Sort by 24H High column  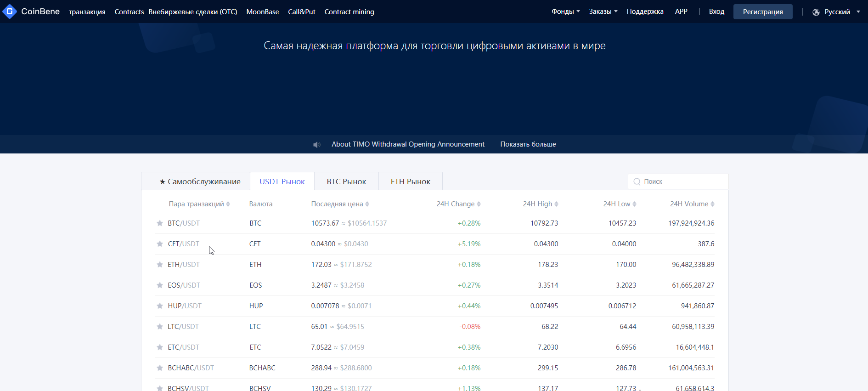(x=541, y=204)
